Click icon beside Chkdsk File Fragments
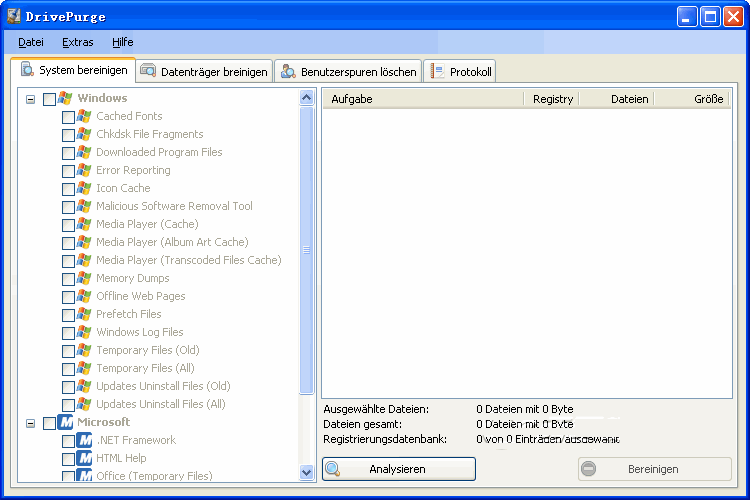This screenshot has width=750, height=500. (84, 134)
